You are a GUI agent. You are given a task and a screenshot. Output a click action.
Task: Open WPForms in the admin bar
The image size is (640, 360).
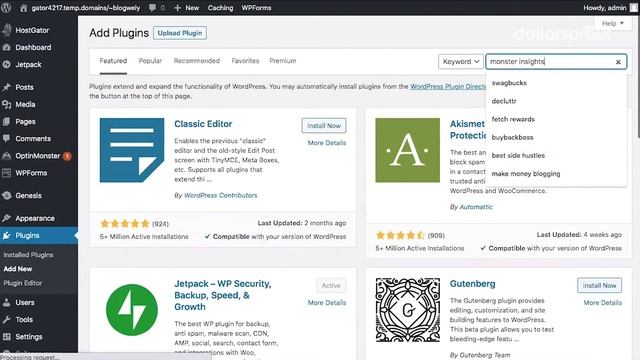pos(256,8)
